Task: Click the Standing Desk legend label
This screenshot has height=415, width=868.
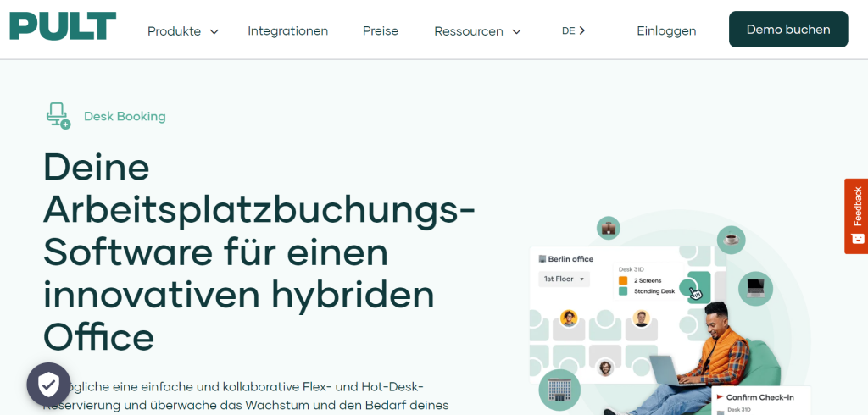Action: tap(654, 291)
